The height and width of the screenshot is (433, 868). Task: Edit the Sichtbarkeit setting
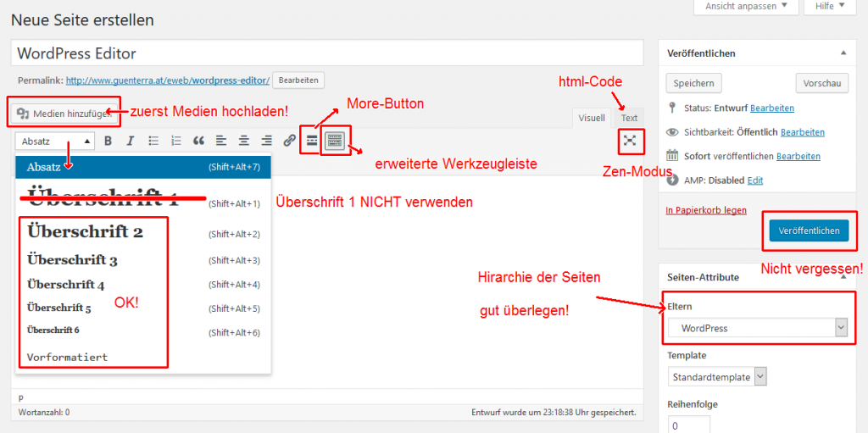tap(803, 132)
